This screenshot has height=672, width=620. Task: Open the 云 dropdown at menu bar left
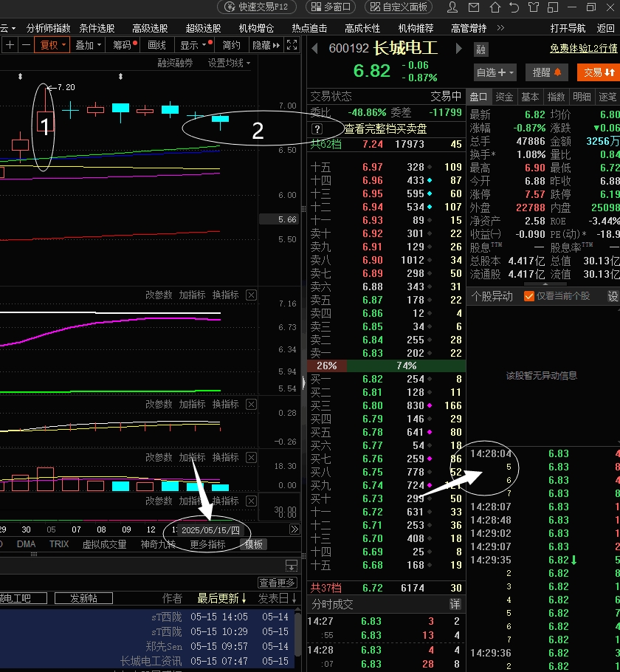click(x=7, y=28)
